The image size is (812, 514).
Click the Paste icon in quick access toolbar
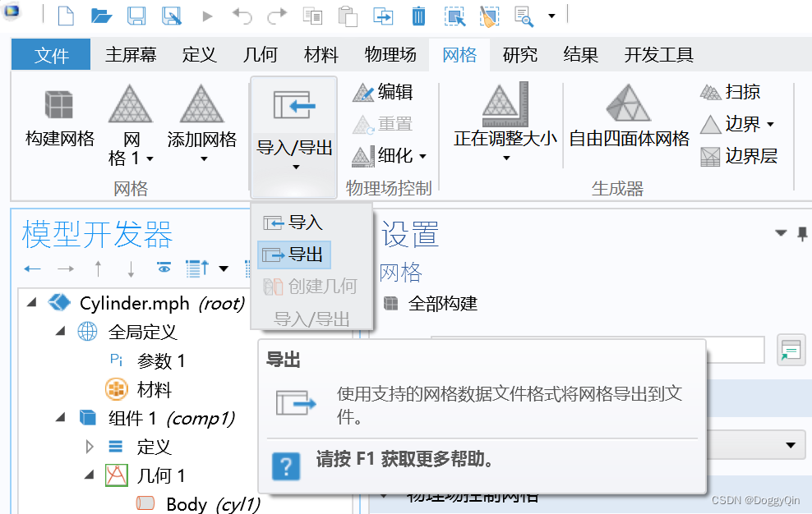tap(348, 15)
